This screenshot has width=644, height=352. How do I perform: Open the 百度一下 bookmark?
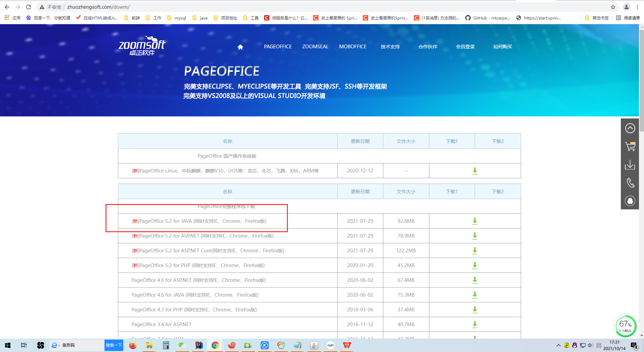click(48, 18)
